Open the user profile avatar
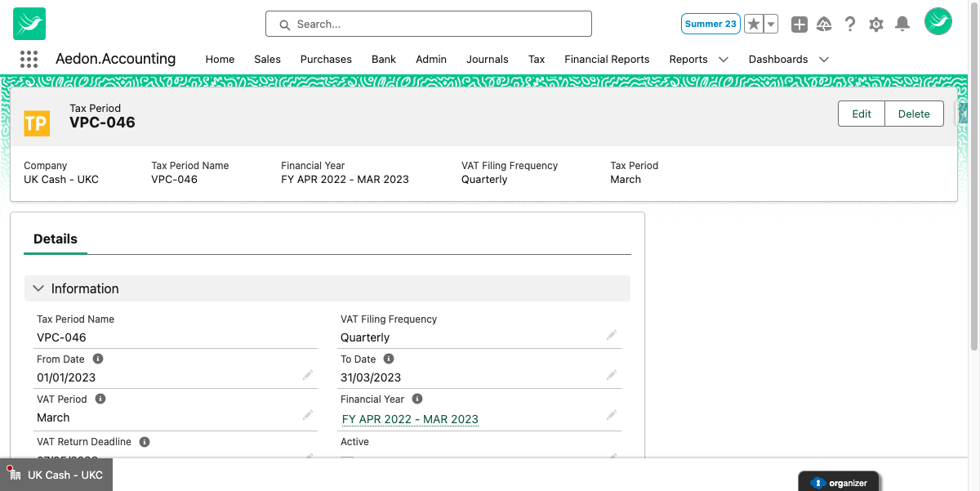 [x=938, y=21]
